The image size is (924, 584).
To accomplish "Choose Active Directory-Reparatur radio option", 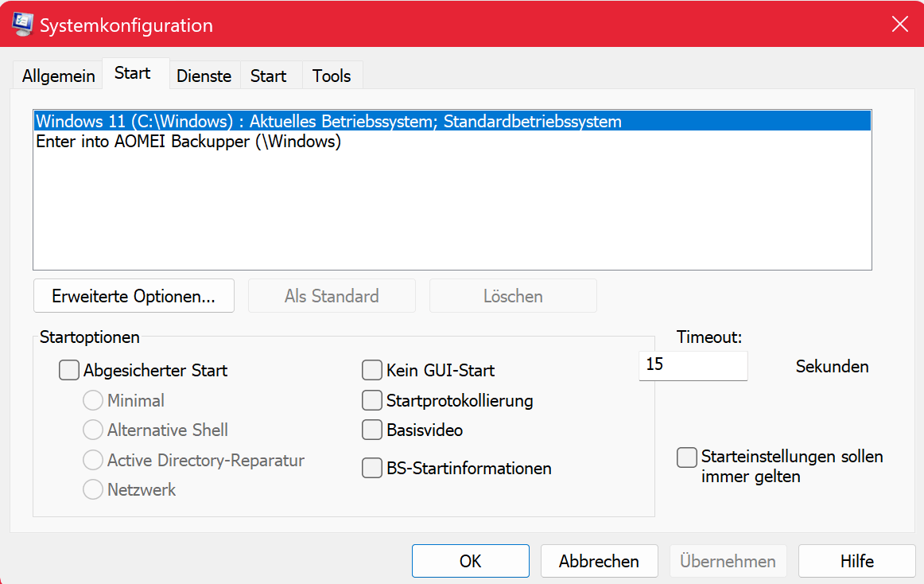I will pyautogui.click(x=92, y=460).
